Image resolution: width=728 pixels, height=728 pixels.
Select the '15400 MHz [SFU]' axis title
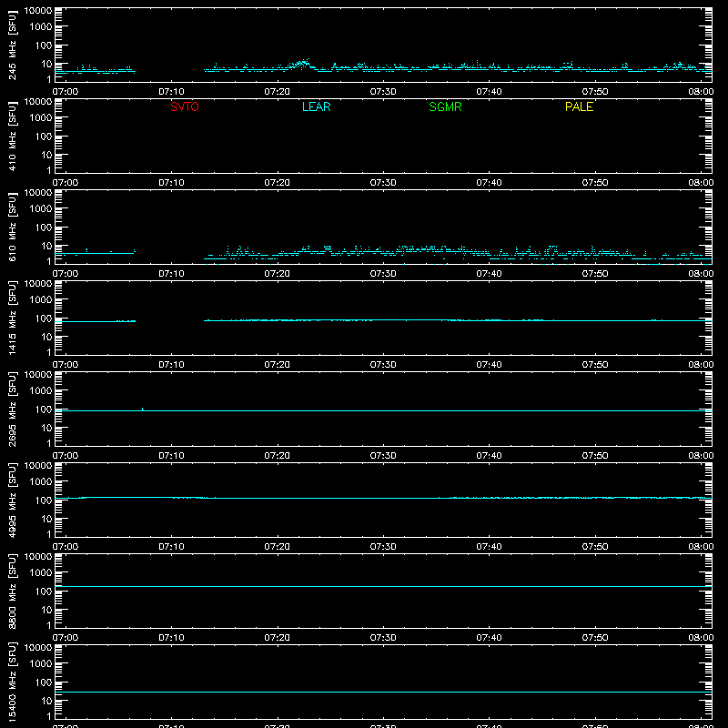pos(13,682)
